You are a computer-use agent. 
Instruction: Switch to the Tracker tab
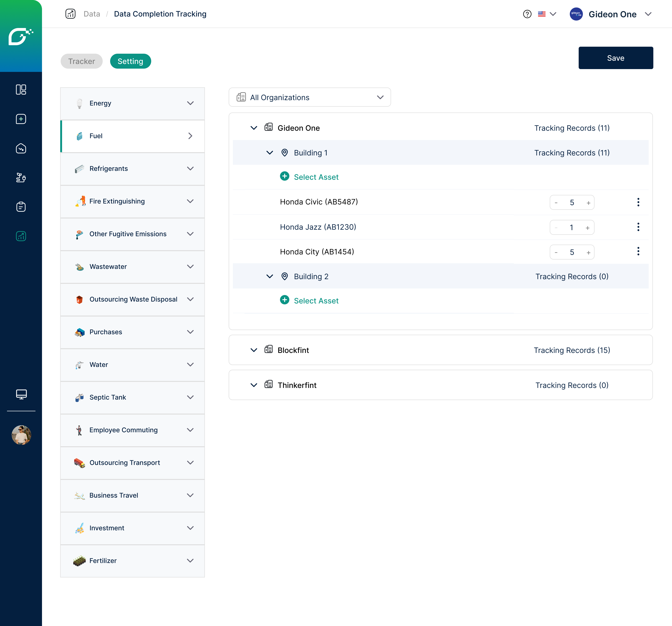[x=81, y=61]
